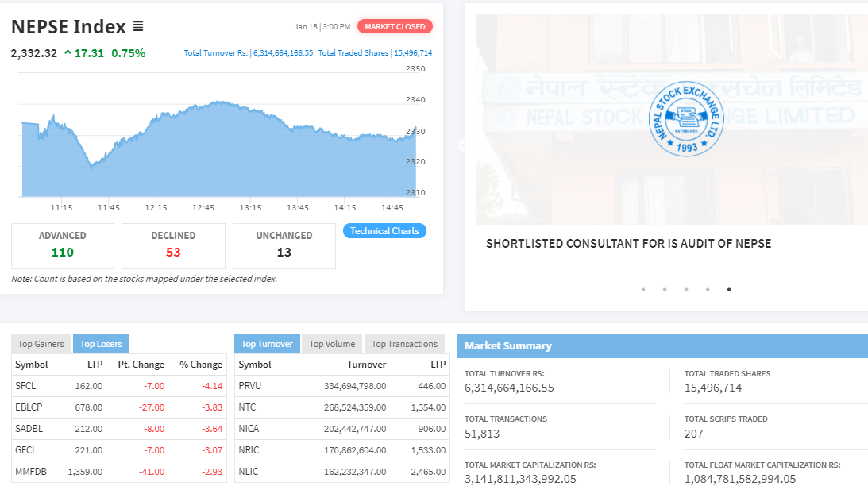Open Technical Charts
This screenshot has width=868, height=490.
pos(384,231)
